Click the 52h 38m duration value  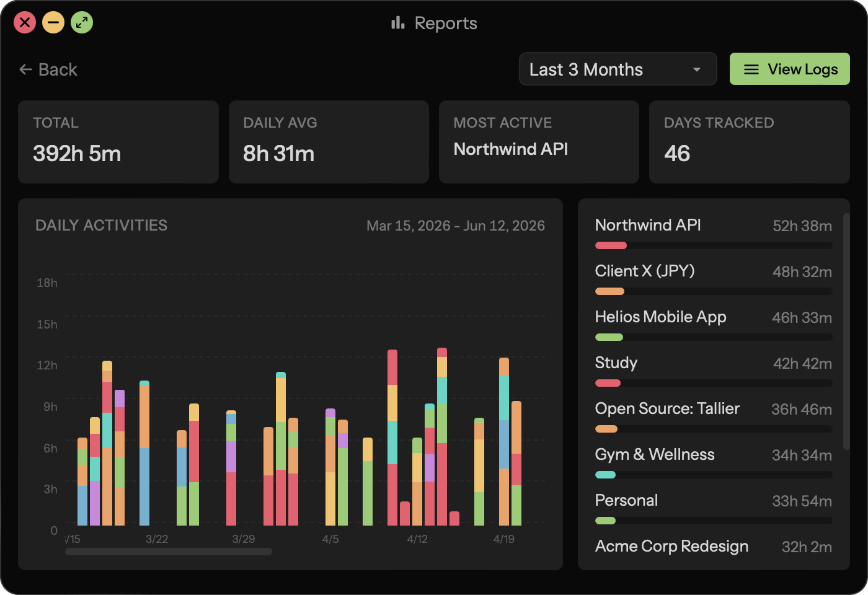pyautogui.click(x=802, y=226)
